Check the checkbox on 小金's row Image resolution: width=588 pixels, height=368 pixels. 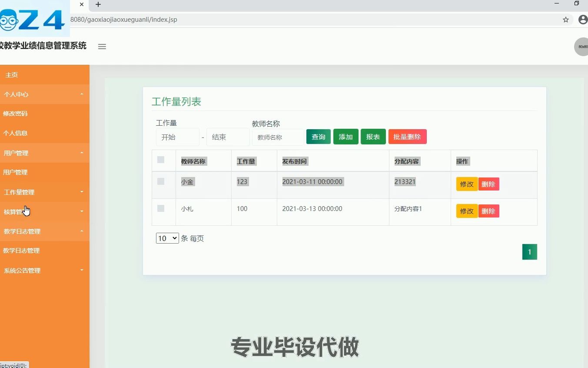[x=160, y=181]
